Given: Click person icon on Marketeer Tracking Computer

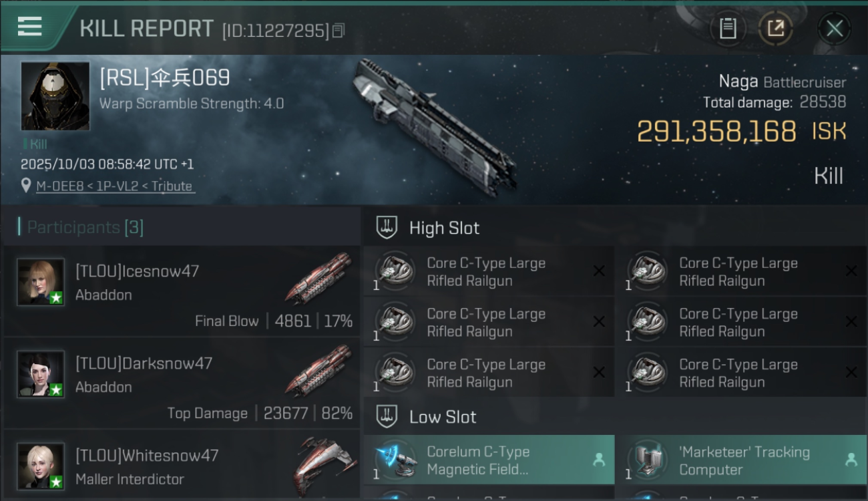Looking at the screenshot, I should [x=851, y=460].
